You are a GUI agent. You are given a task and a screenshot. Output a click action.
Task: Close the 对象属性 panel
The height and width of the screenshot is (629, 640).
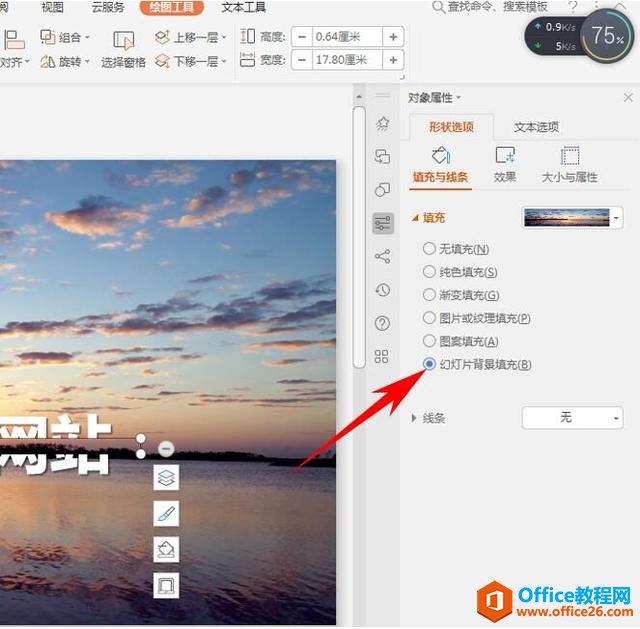628,98
